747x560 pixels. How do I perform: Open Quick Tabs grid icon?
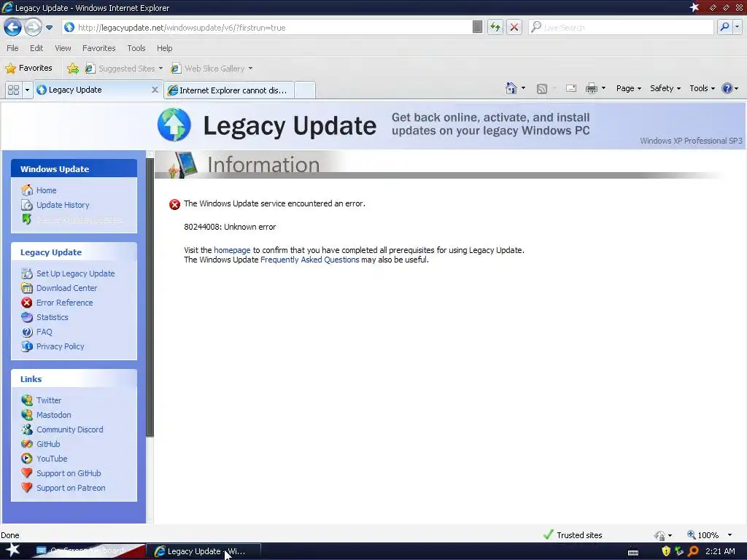[x=13, y=90]
